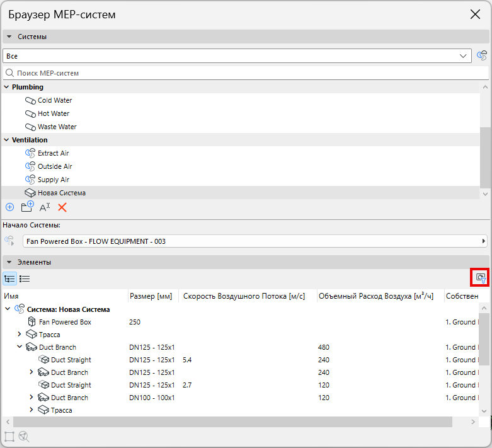Click size value 250 of Fan Powered Box

[135, 322]
